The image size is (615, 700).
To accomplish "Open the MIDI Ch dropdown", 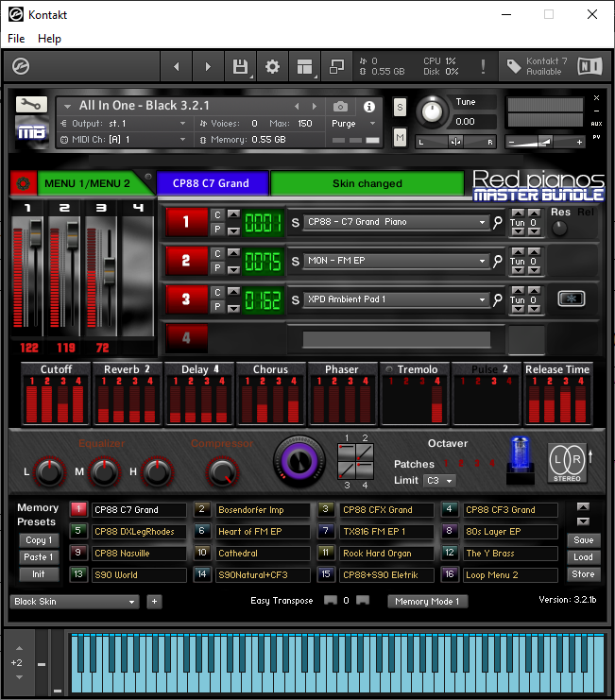I will (x=124, y=140).
